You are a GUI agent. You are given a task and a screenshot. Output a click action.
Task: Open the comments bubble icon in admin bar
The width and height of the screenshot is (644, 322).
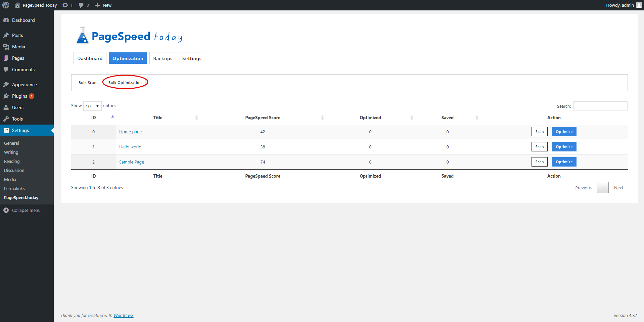point(81,5)
